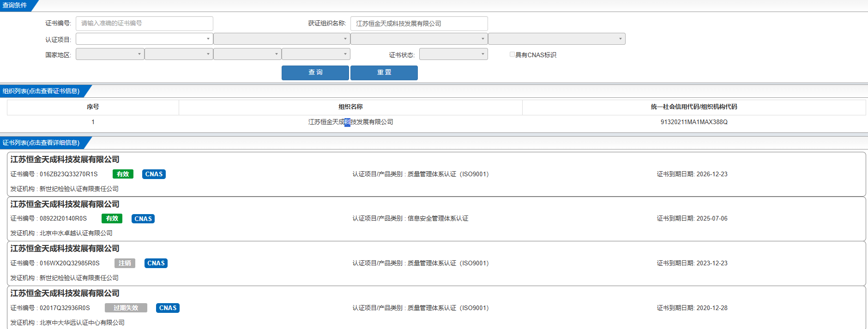Open the fourth 国家地区 dropdown
Image resolution: width=868 pixels, height=329 pixels.
316,54
